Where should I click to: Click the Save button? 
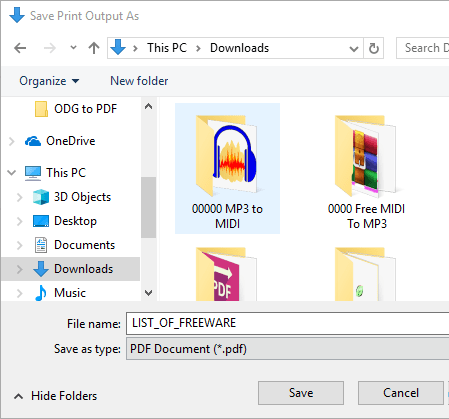301,393
